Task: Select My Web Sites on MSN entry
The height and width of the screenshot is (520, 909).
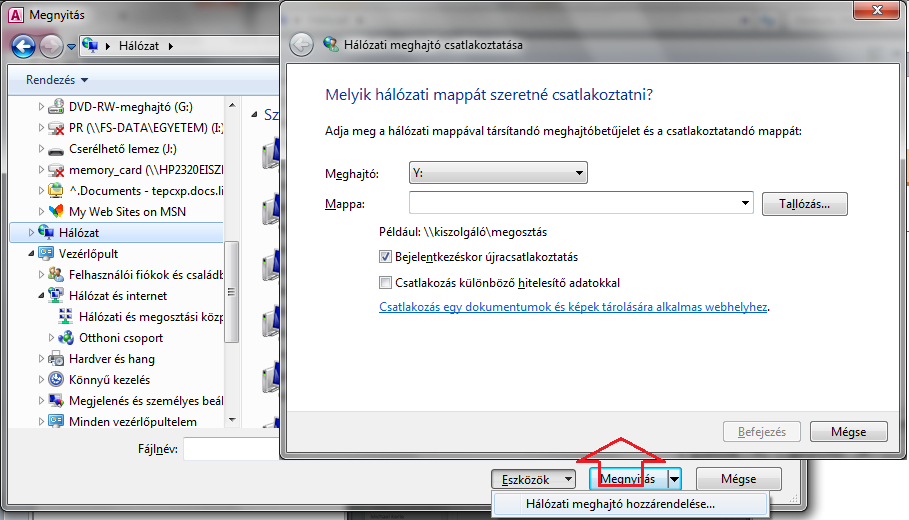Action: tap(127, 212)
